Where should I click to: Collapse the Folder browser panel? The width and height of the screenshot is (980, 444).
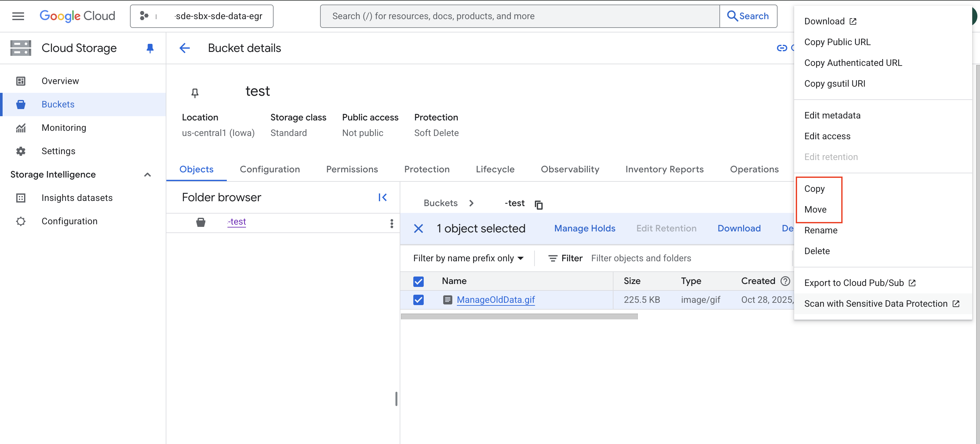coord(382,197)
